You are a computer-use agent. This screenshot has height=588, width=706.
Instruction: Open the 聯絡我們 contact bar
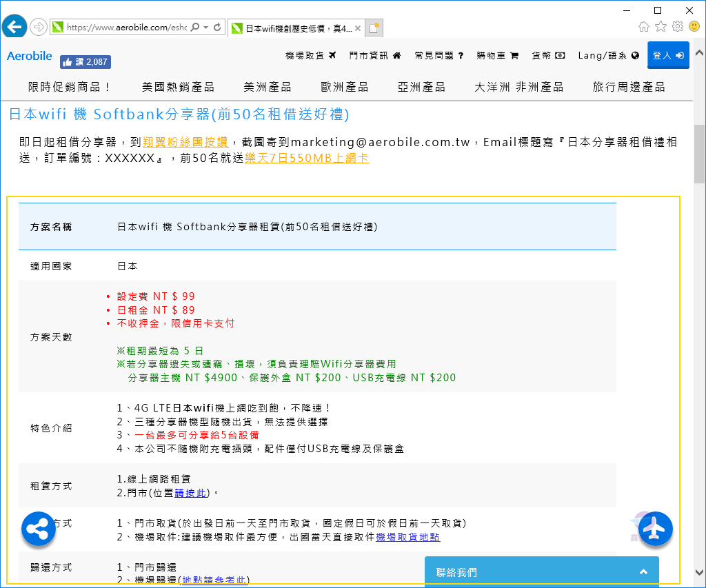(542, 572)
